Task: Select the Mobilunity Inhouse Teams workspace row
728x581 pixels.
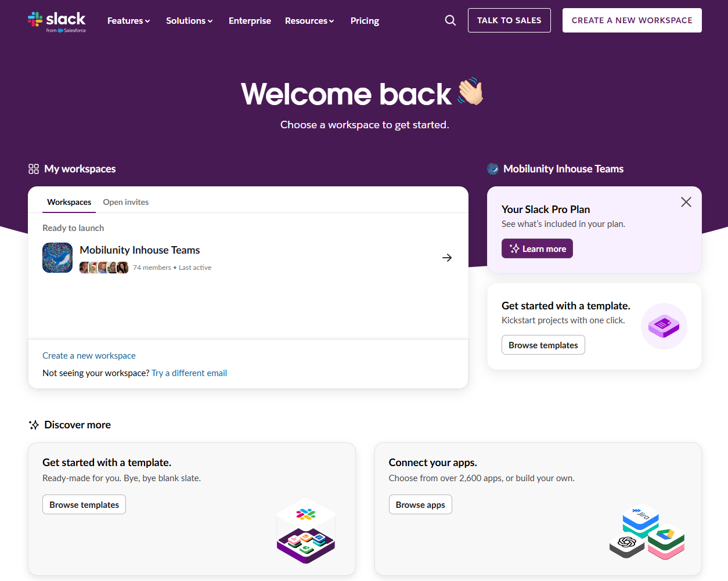Action: [232, 257]
